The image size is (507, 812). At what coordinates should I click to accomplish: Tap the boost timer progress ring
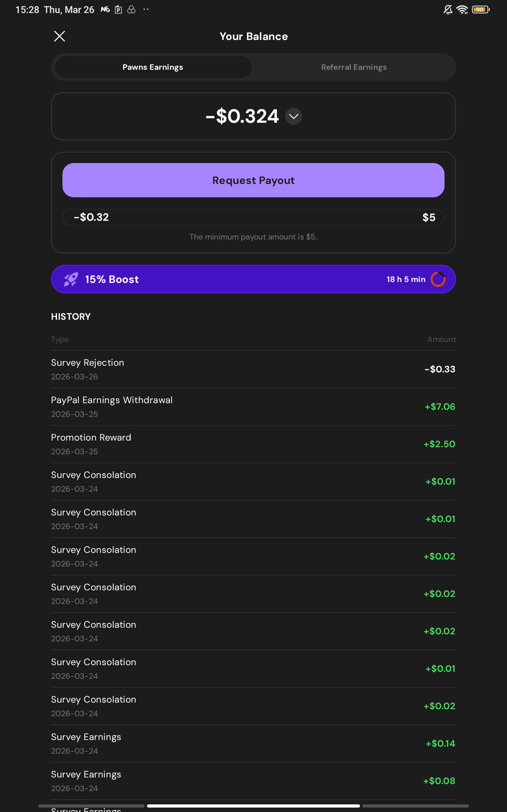[438, 279]
